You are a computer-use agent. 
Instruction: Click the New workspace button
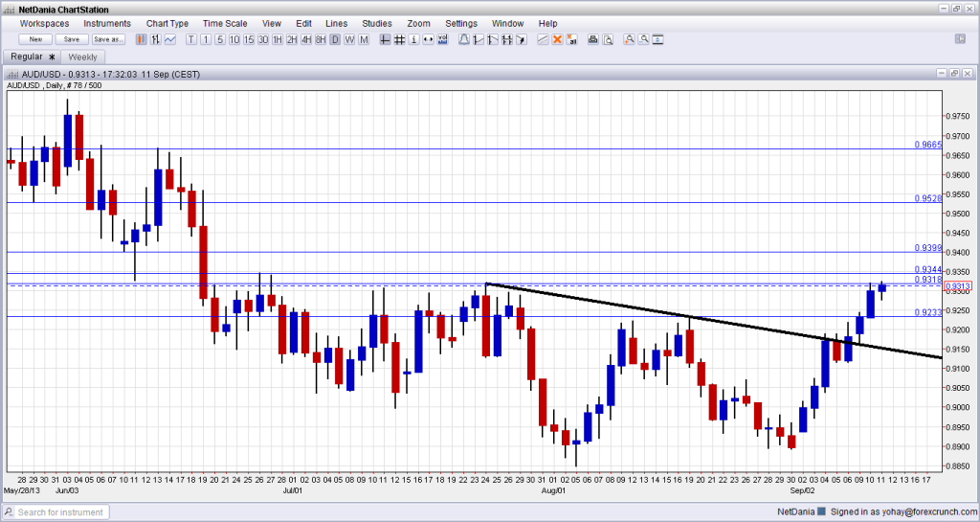tap(35, 39)
